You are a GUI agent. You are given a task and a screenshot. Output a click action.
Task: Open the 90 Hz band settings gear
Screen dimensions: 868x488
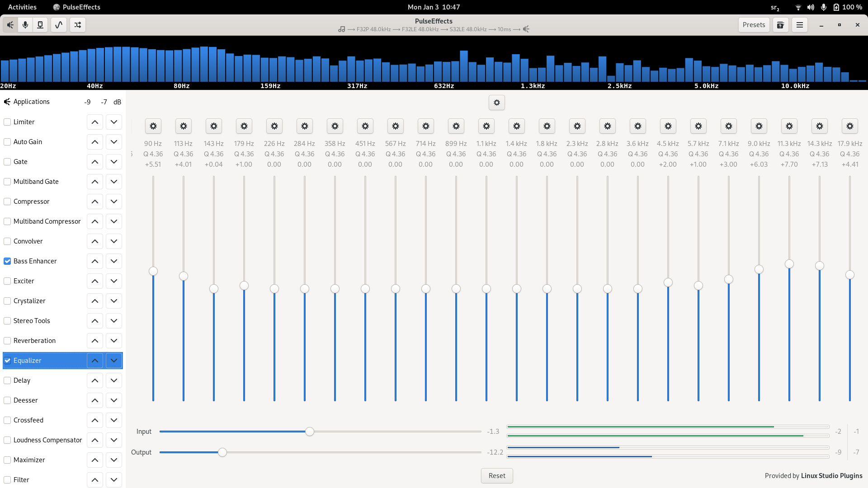point(153,126)
